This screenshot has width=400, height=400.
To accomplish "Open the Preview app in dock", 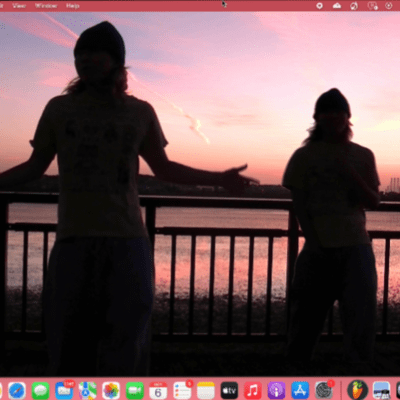I will [x=381, y=390].
